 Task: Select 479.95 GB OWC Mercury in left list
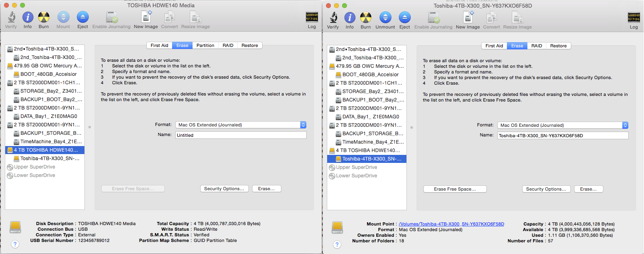click(x=45, y=66)
